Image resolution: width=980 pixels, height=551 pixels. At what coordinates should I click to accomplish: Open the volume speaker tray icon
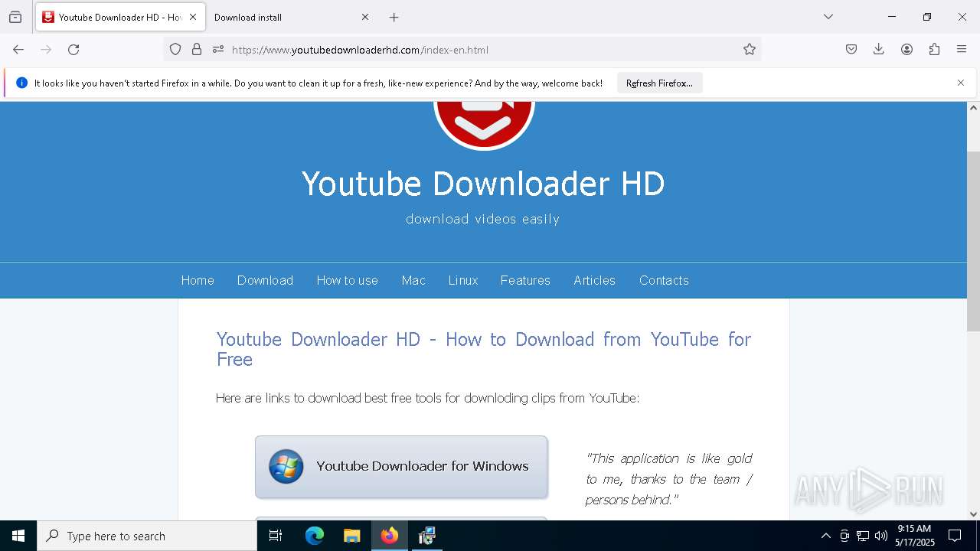pos(881,536)
